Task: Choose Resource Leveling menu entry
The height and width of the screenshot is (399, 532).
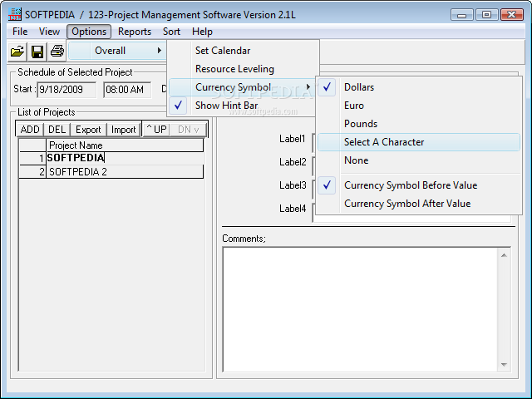Action: coord(244,69)
